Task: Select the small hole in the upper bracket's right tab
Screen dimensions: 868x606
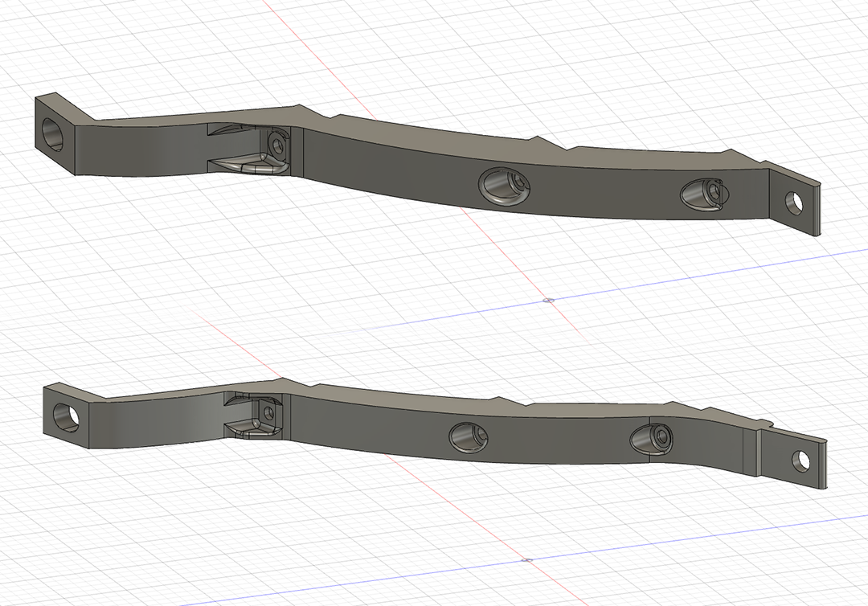Action: click(x=794, y=203)
